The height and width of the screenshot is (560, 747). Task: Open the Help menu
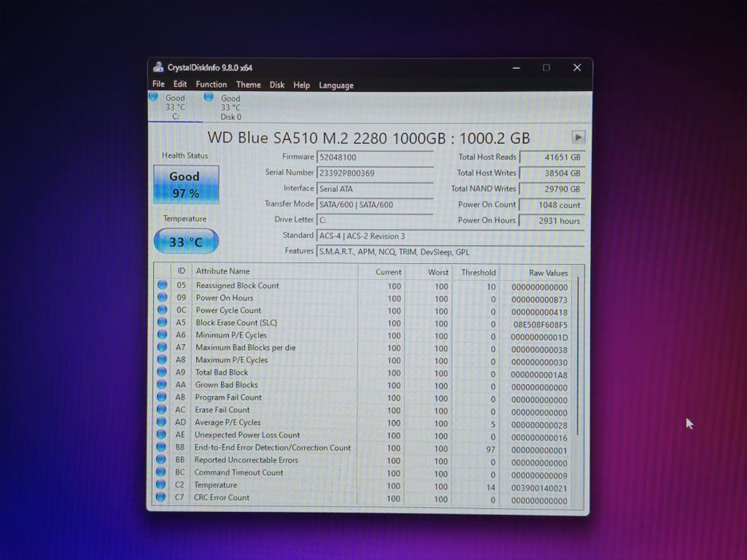(x=302, y=85)
